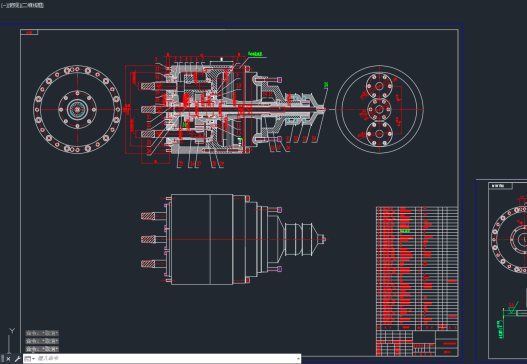Select the title block at bottom right
Screen dimensions: 527x364
point(417,343)
